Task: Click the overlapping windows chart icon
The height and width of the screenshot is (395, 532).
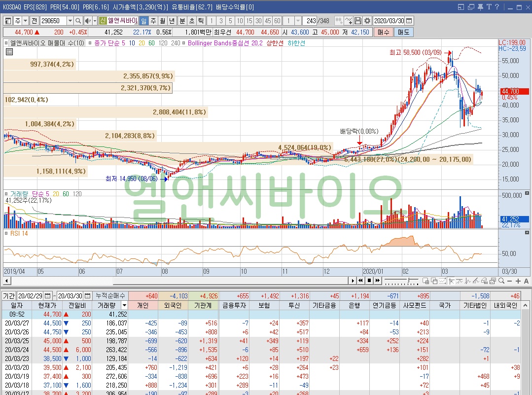Action: pos(434,281)
